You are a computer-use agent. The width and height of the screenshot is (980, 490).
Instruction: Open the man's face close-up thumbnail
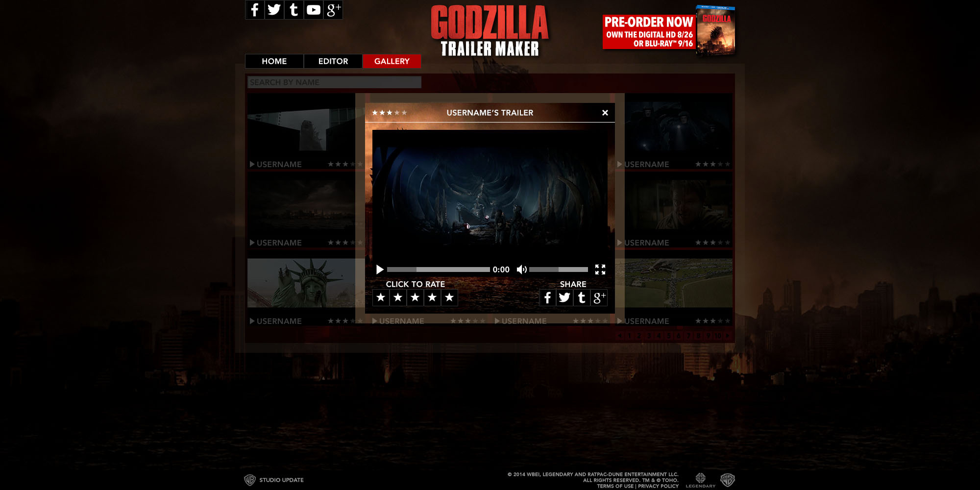[x=679, y=205]
